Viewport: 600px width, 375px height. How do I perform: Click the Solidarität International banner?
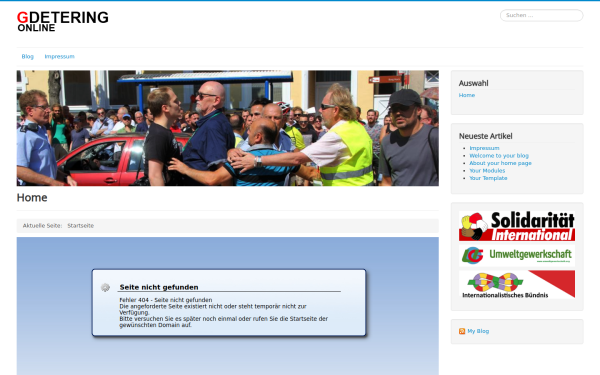[517, 226]
